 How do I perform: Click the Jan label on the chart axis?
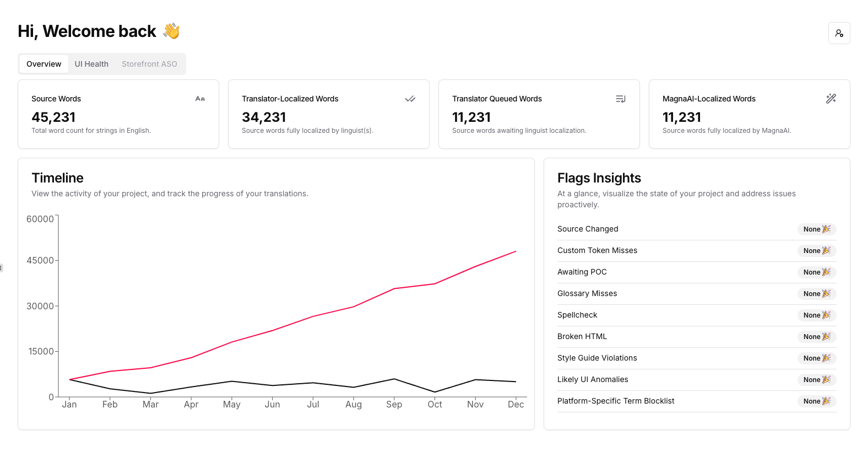[x=69, y=404]
